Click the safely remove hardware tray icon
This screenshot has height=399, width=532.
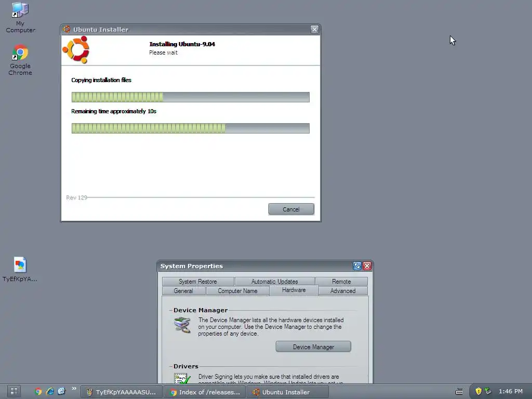[488, 391]
